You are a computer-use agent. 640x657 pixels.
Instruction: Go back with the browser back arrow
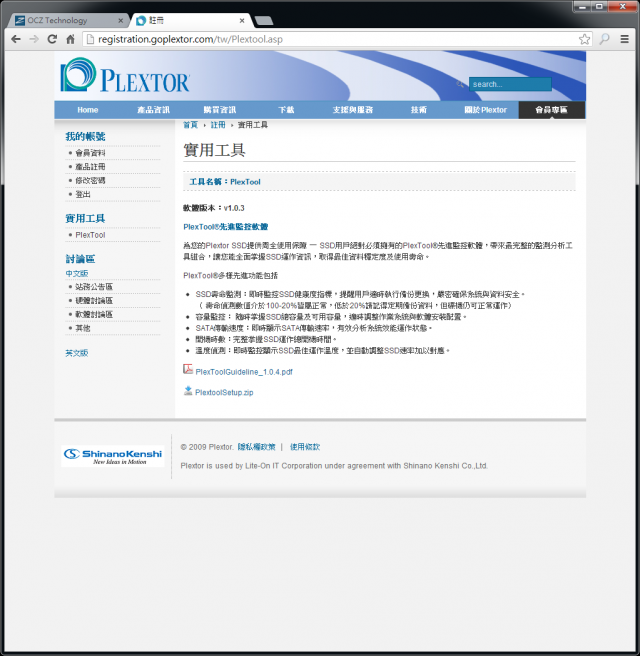point(16,39)
